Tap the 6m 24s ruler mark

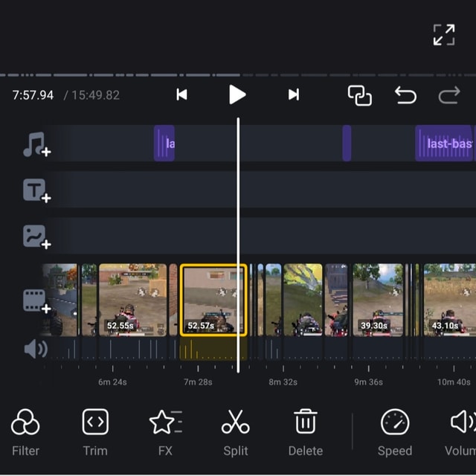pyautogui.click(x=112, y=382)
